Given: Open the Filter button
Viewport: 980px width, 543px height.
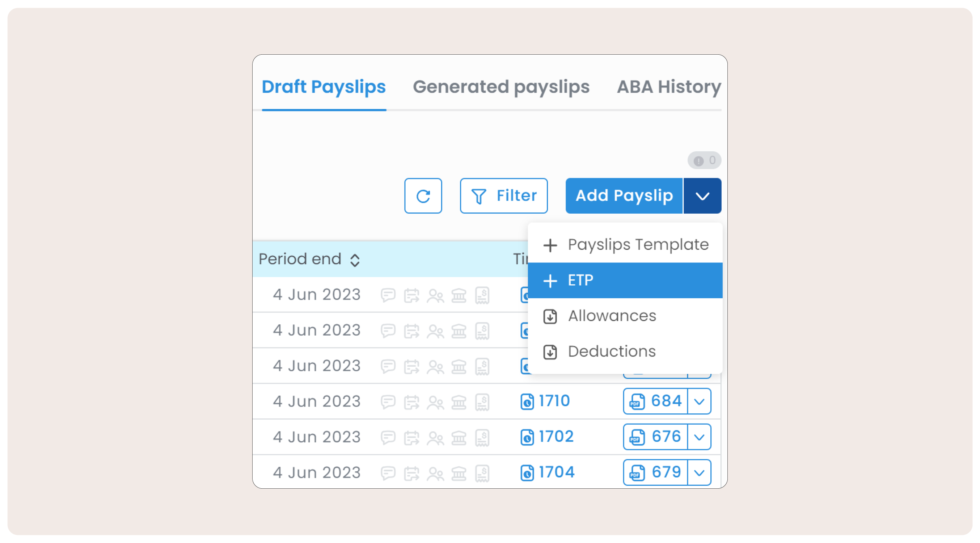Looking at the screenshot, I should [503, 196].
